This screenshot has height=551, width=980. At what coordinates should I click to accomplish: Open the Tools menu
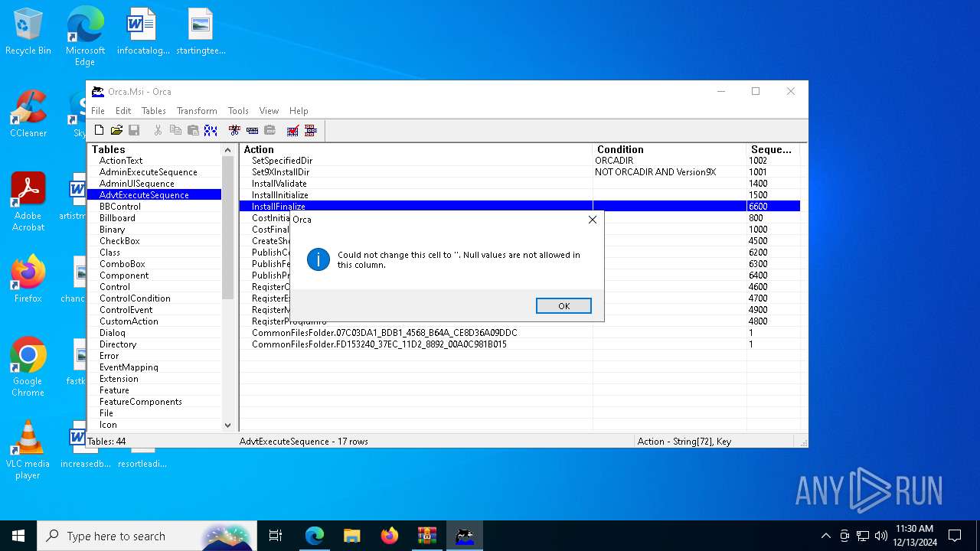238,111
